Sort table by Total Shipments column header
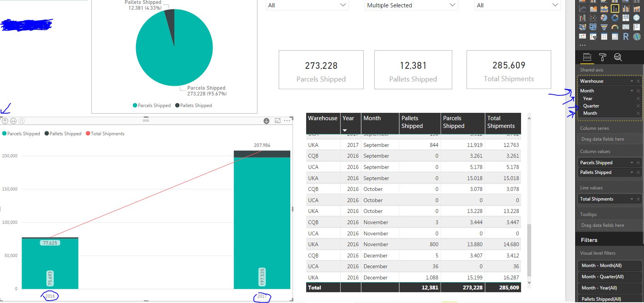This screenshot has height=303, width=644. point(503,123)
